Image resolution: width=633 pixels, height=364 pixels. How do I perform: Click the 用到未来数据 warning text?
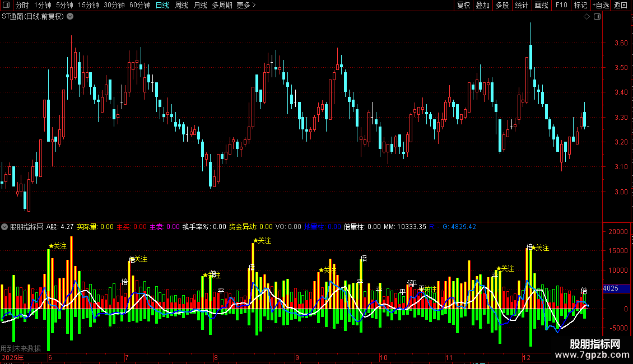[21, 348]
